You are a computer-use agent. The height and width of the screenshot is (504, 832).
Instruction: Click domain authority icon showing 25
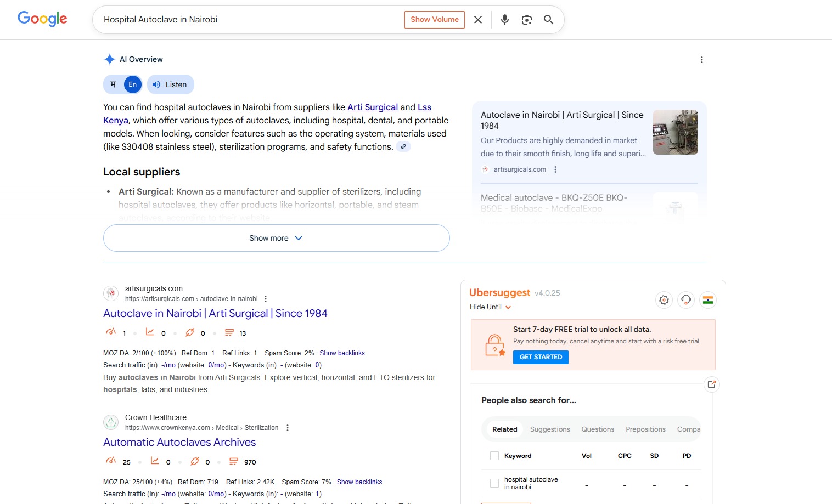tap(111, 461)
